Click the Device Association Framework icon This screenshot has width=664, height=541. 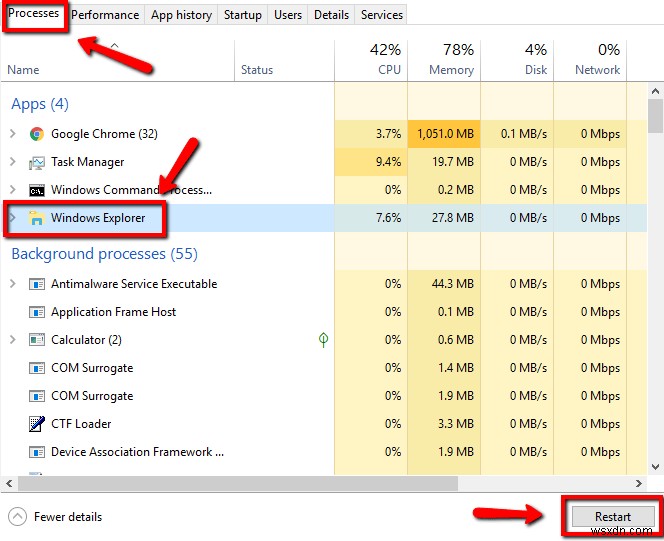coord(37,452)
